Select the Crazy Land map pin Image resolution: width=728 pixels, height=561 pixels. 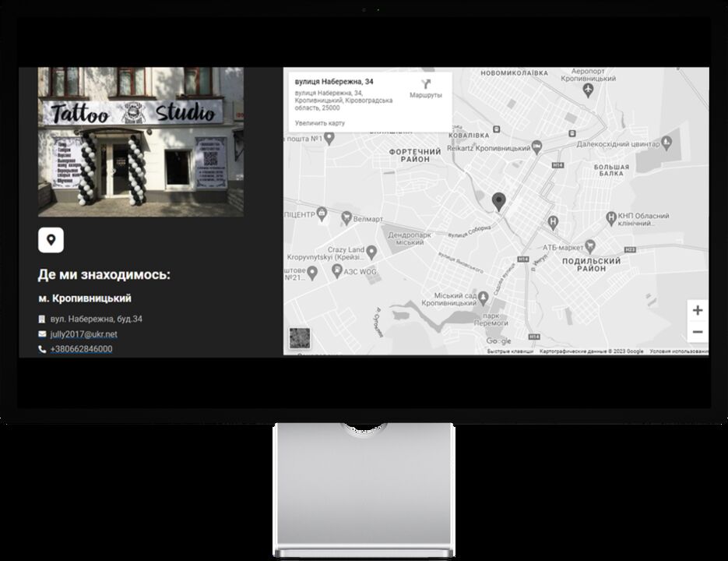[371, 252]
